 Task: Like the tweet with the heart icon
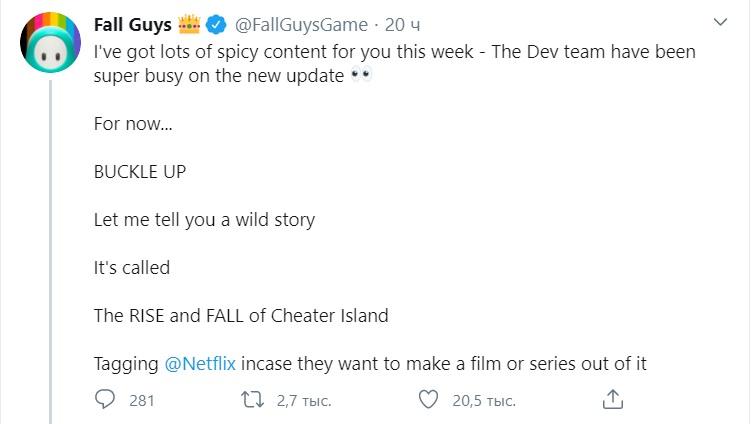[428, 400]
